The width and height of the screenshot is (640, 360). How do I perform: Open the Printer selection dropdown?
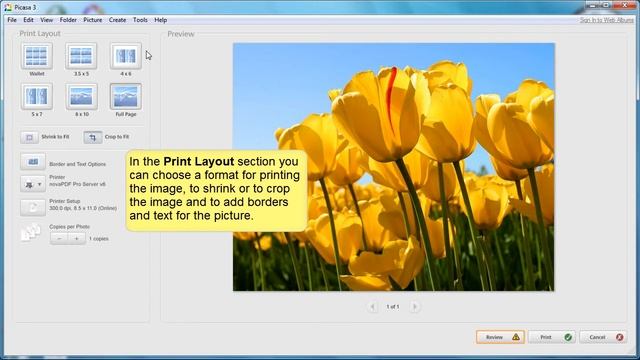[x=33, y=184]
